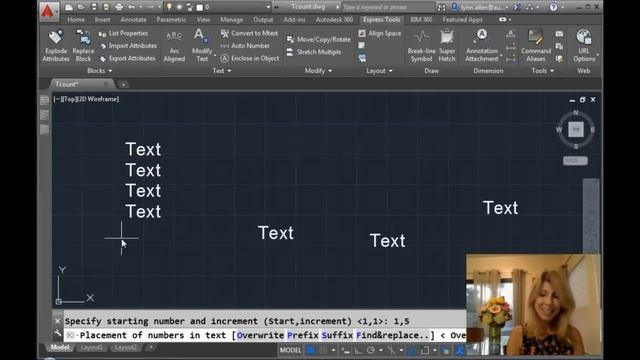Click the Modify Text tool
The image size is (640, 360).
pos(202,46)
